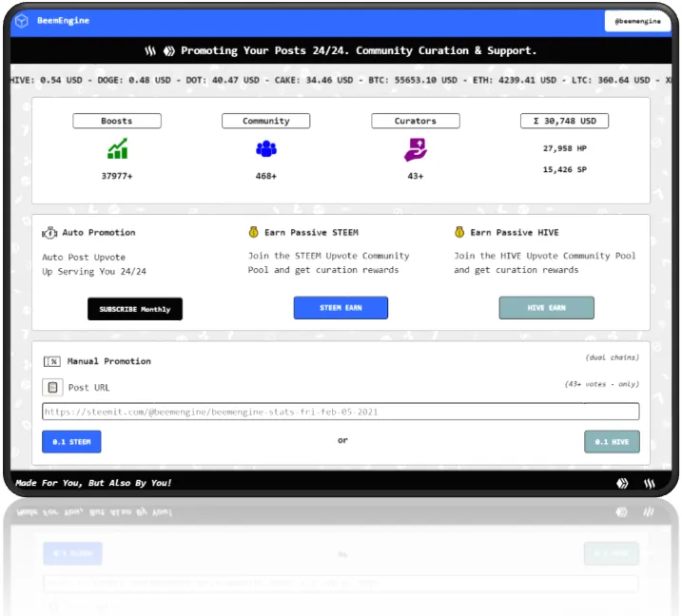Select the Community label box
Image resolution: width=682 pixels, height=616 pixels.
point(265,121)
